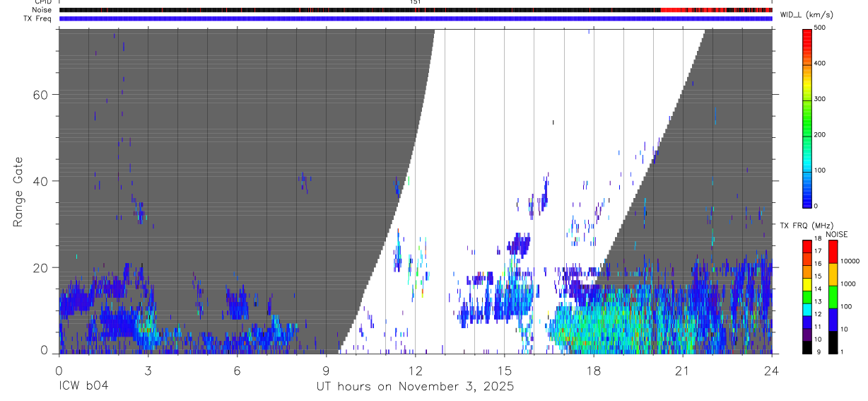Click the orange NOISE swatch between 1000 and 10000
The width and height of the screenshot is (868, 401).
click(x=833, y=273)
